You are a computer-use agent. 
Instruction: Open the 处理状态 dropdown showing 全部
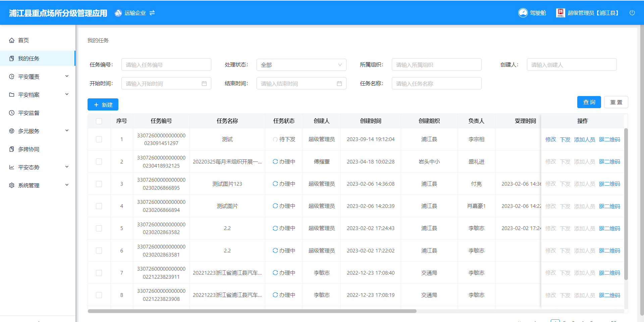301,65
